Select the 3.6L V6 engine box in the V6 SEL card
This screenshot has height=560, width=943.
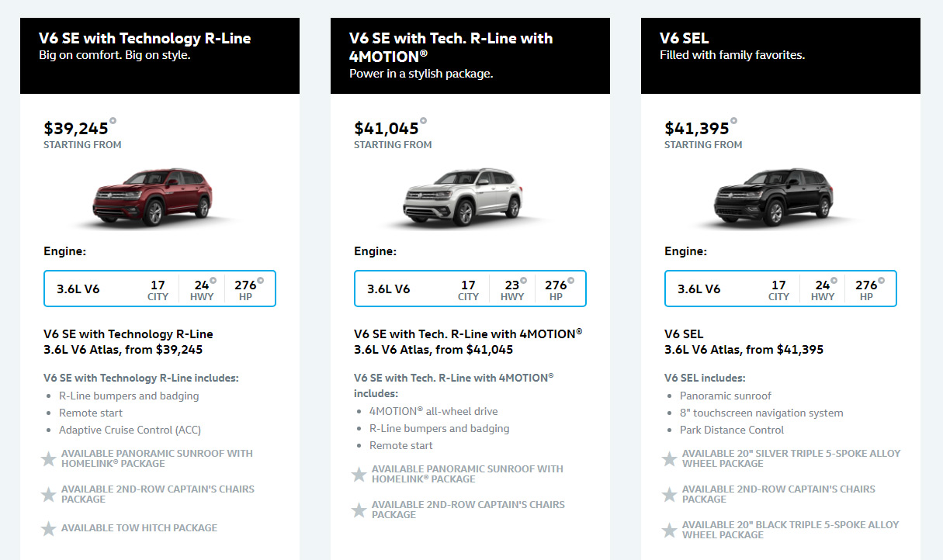[x=781, y=289]
